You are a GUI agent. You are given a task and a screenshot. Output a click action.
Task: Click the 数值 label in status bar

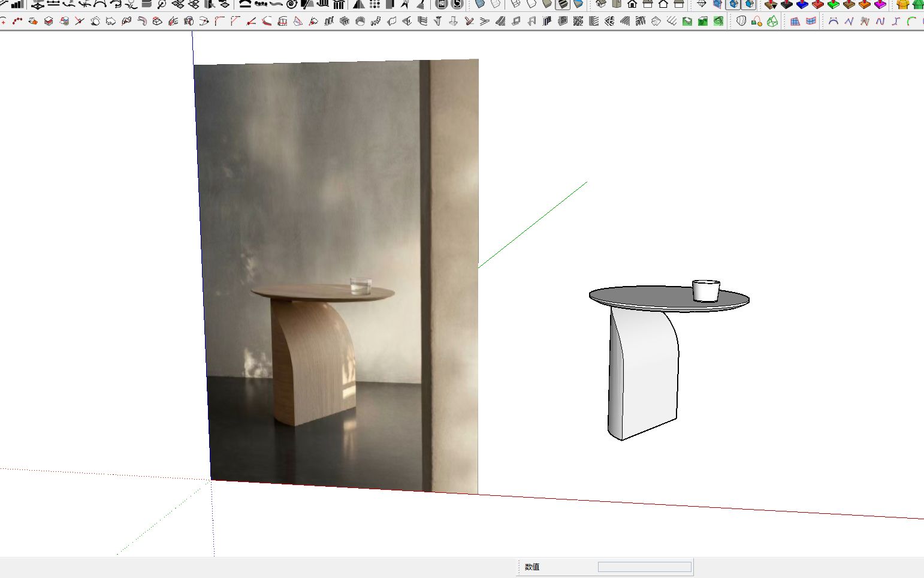pos(532,567)
